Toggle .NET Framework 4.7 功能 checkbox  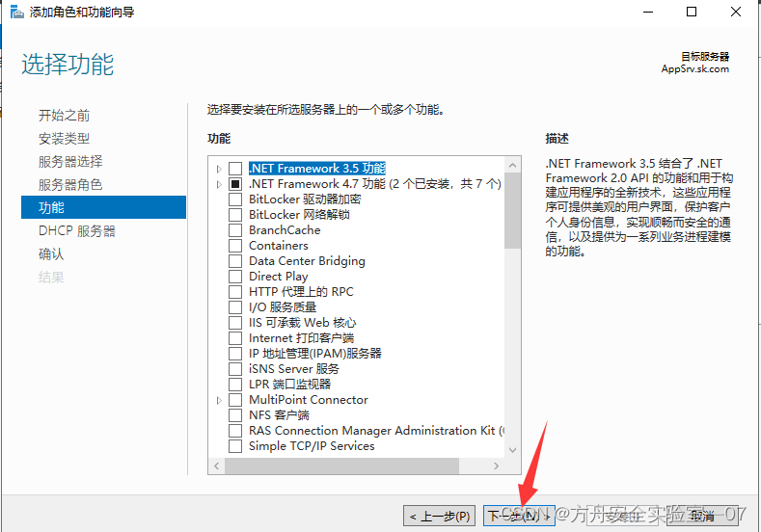tap(235, 184)
